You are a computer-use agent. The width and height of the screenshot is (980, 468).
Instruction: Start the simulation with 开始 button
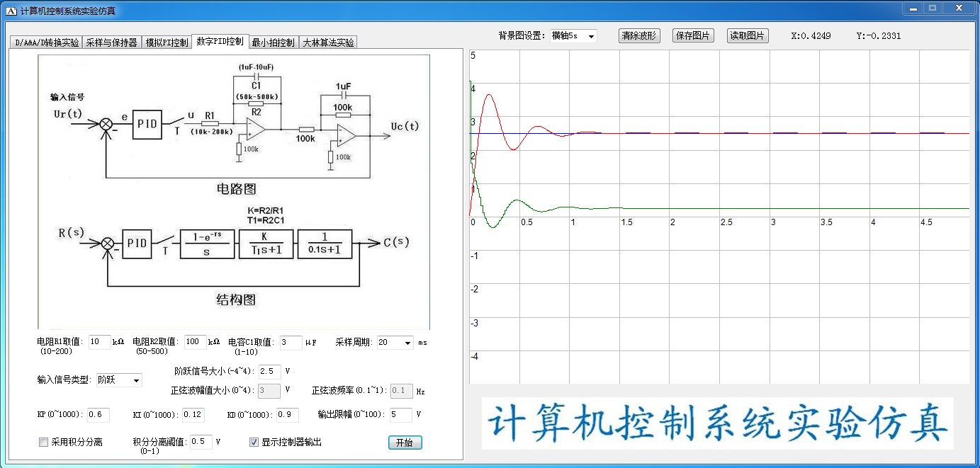tap(405, 443)
